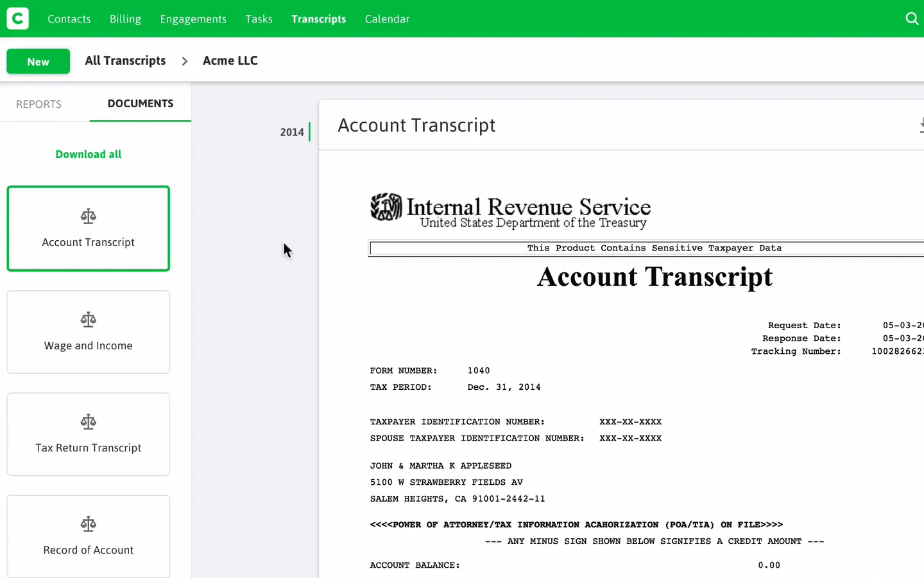Screen dimensions: 924x578
Task: Open the Calendar section
Action: coord(387,19)
